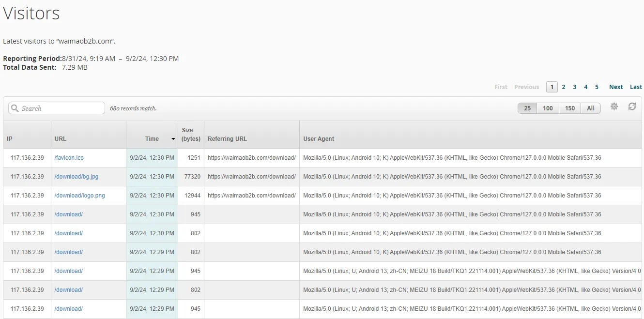Viewport: 644px width, 319px height.
Task: Go to page 2 of results
Action: point(564,87)
